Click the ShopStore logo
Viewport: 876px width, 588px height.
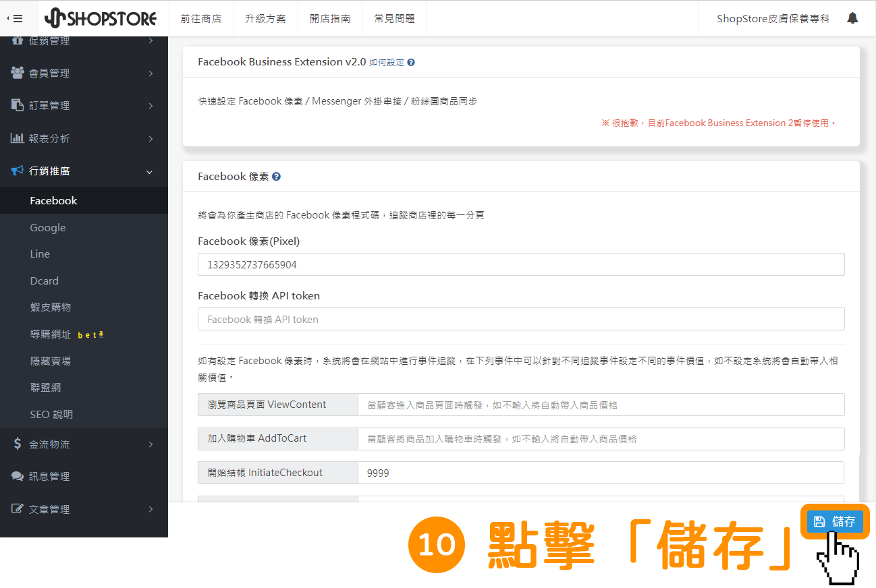[x=101, y=18]
